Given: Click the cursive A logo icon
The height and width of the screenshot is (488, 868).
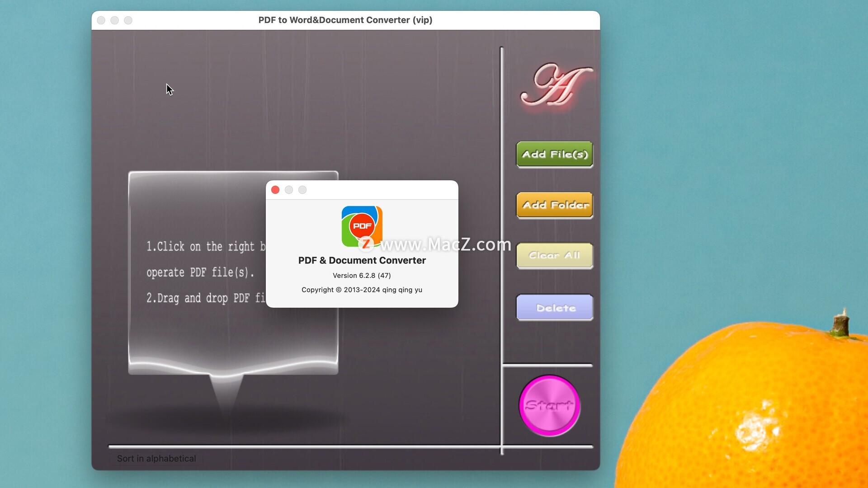Looking at the screenshot, I should pos(556,85).
